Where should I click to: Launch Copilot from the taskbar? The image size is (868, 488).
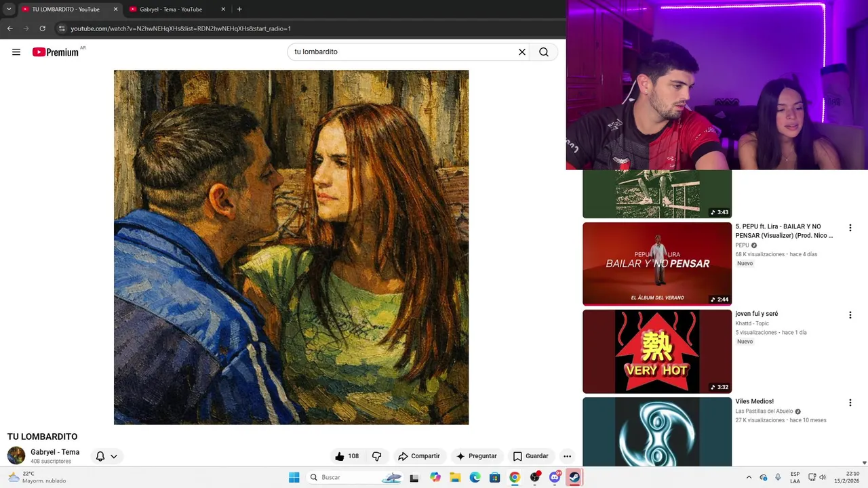[435, 477]
